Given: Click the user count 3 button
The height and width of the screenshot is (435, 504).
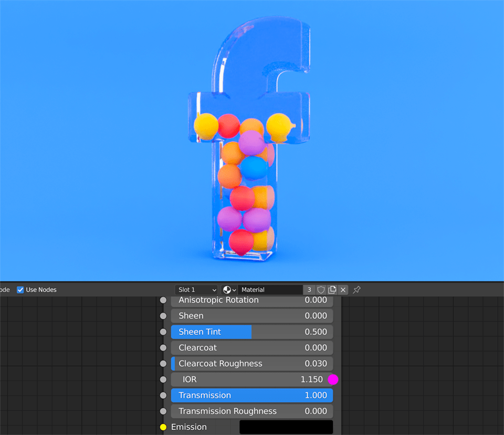Looking at the screenshot, I should point(309,289).
